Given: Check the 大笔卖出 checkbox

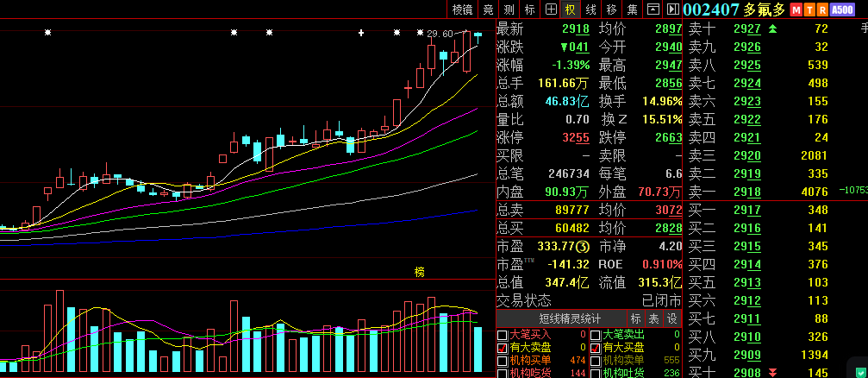Looking at the screenshot, I should coord(595,335).
